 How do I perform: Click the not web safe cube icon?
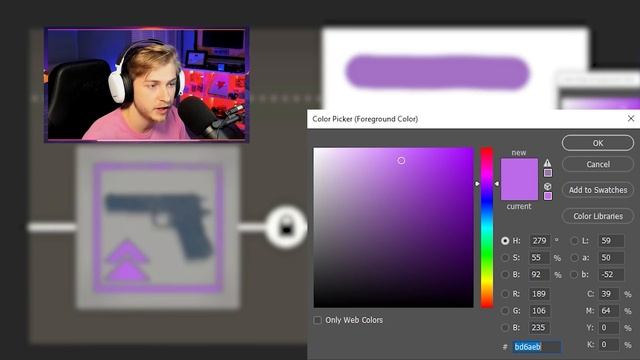(547, 186)
